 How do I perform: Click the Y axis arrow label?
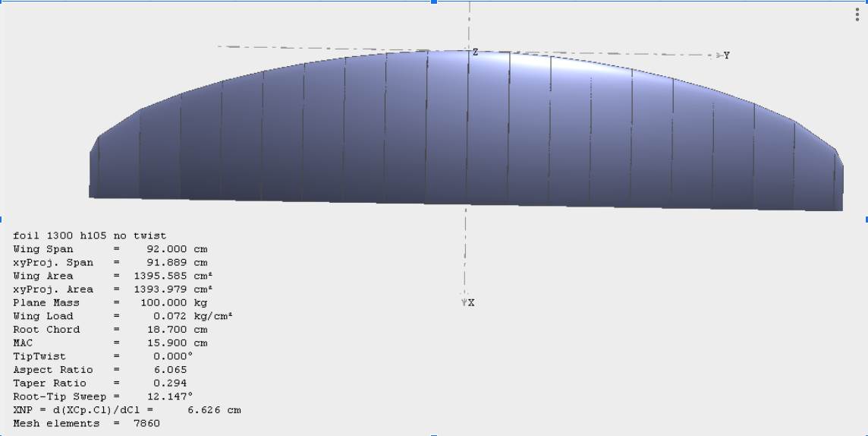[x=726, y=55]
